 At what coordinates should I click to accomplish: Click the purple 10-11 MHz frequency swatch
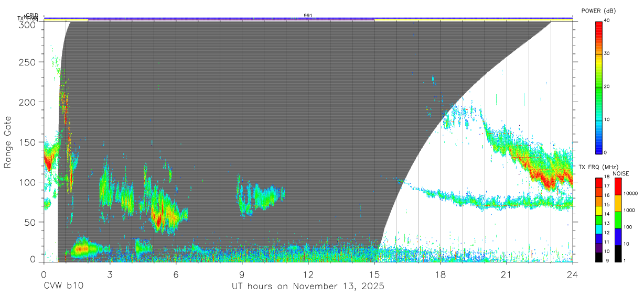tap(598, 248)
